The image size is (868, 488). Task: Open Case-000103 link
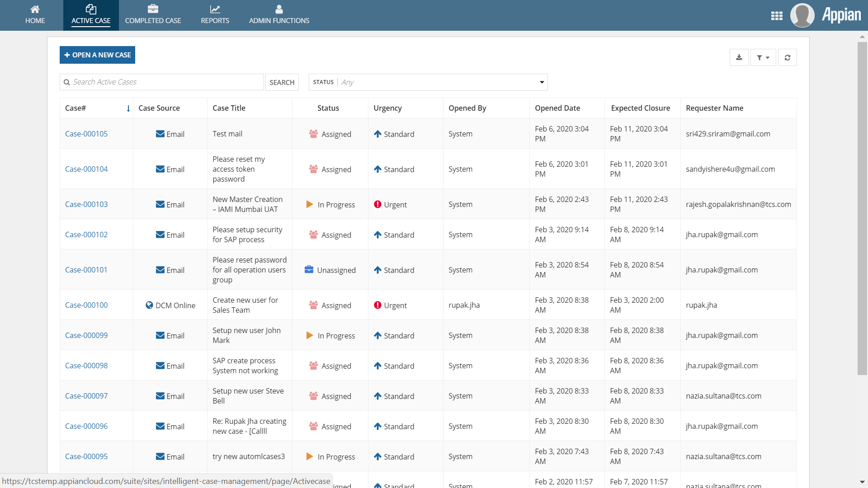[x=86, y=204]
